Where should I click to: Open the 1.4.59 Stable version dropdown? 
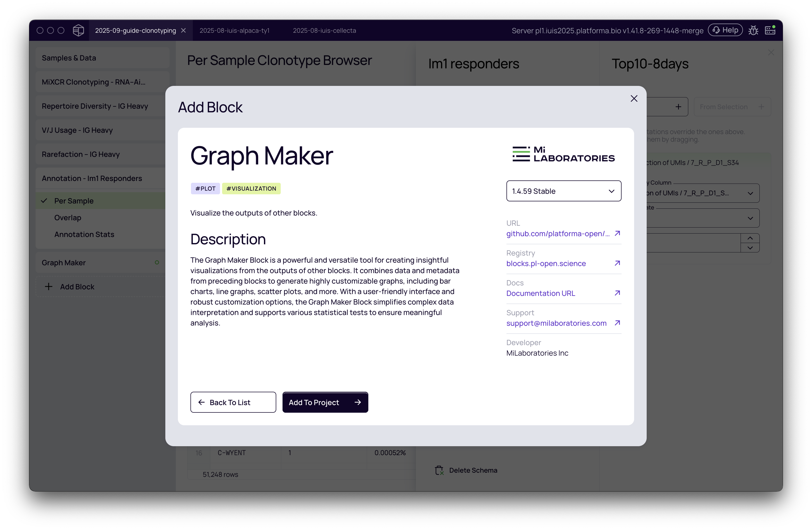click(x=564, y=191)
